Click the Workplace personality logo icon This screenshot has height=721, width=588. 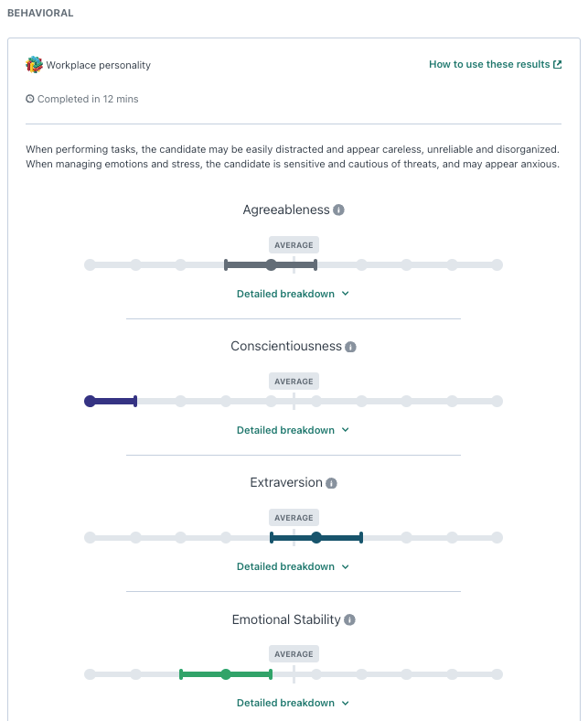(35, 65)
